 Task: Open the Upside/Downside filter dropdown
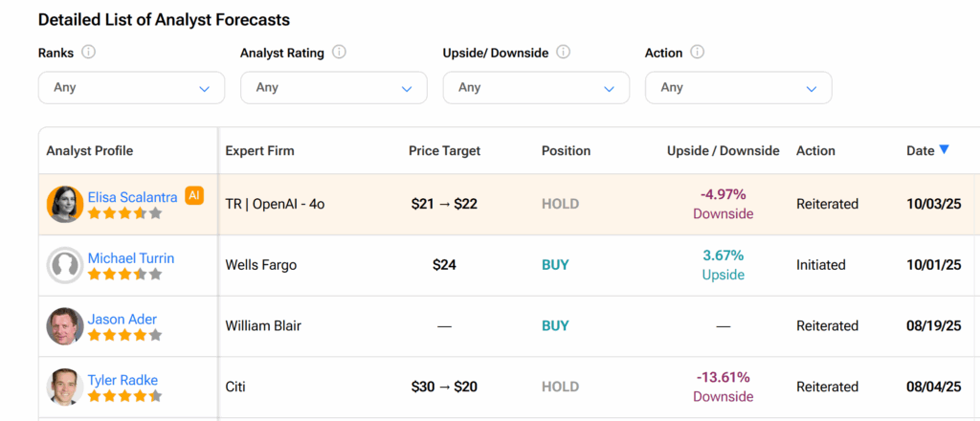point(536,88)
